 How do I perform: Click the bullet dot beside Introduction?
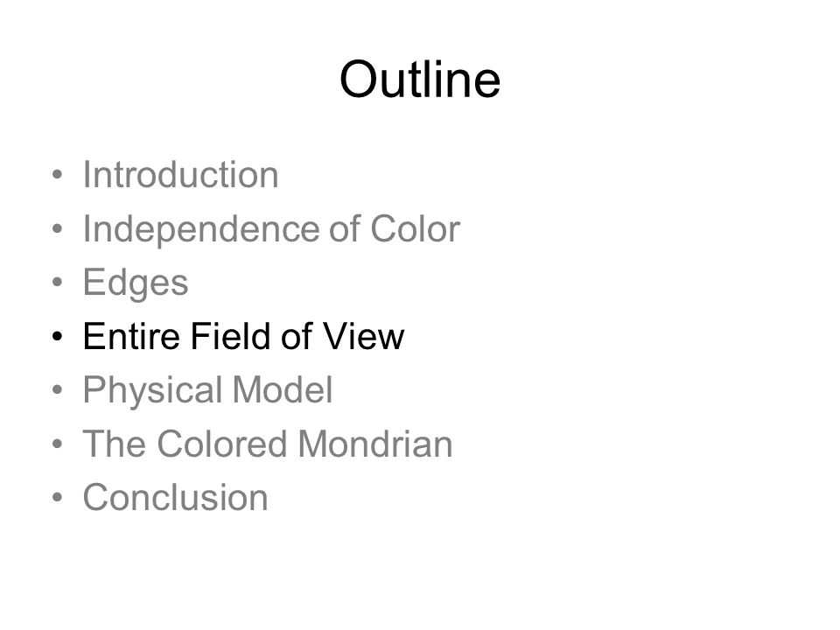(58, 175)
